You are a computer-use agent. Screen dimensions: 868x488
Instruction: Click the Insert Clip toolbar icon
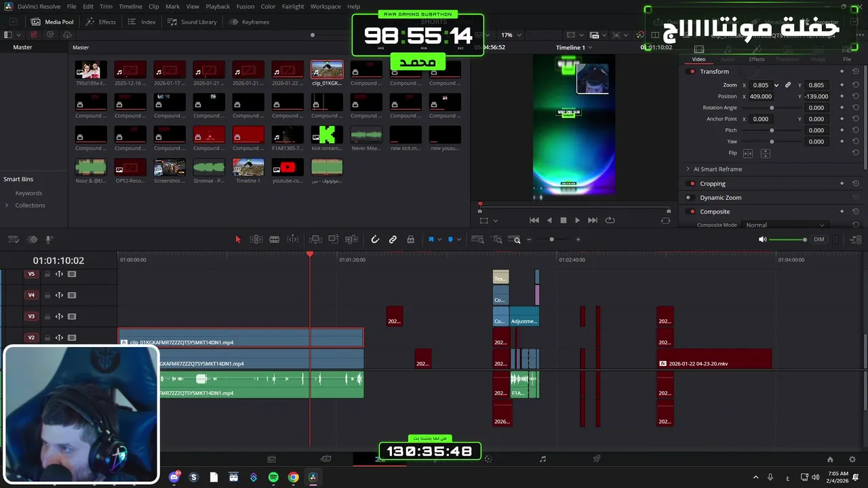point(315,239)
